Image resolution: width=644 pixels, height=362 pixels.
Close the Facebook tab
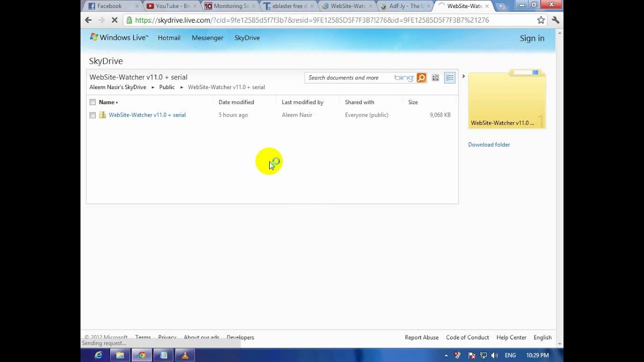point(137,6)
